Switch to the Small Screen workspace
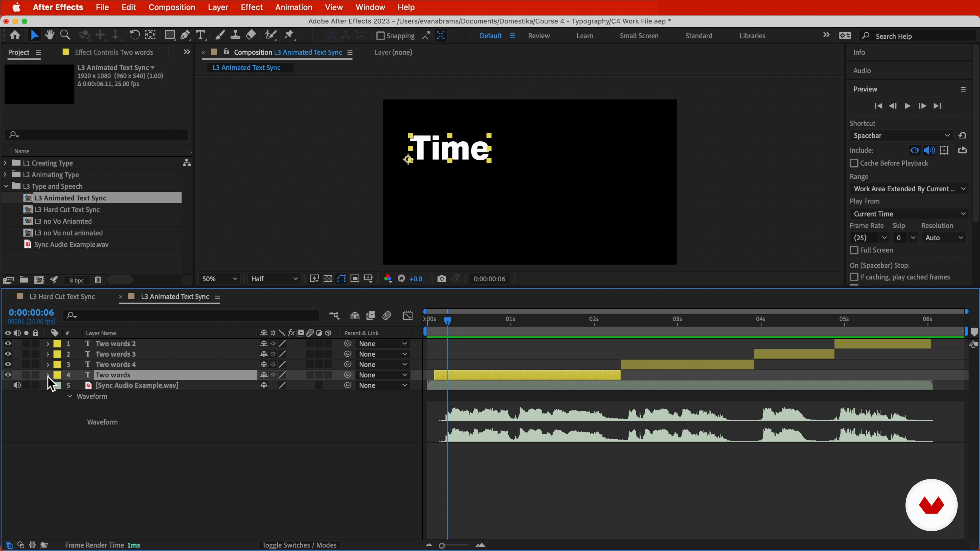 (639, 36)
